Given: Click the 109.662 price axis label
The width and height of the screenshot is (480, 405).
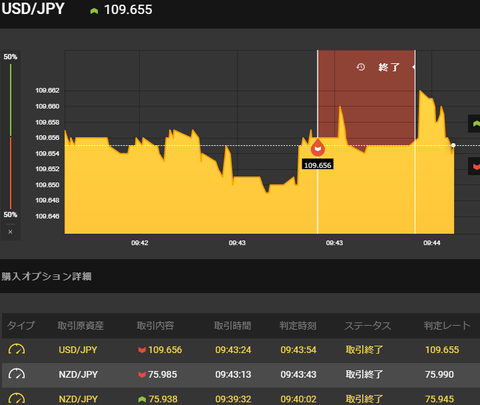Looking at the screenshot, I should click(47, 91).
